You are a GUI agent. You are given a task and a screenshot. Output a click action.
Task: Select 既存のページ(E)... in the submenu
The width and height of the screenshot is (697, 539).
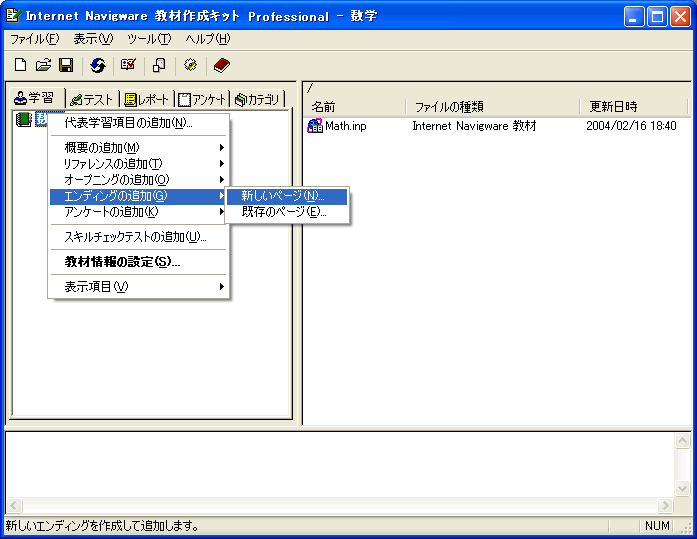click(287, 212)
